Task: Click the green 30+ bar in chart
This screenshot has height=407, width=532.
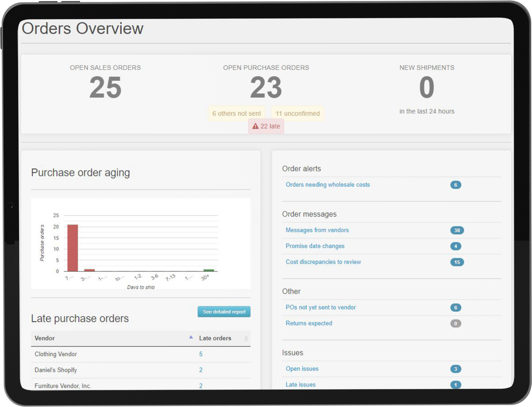Action: [x=209, y=270]
